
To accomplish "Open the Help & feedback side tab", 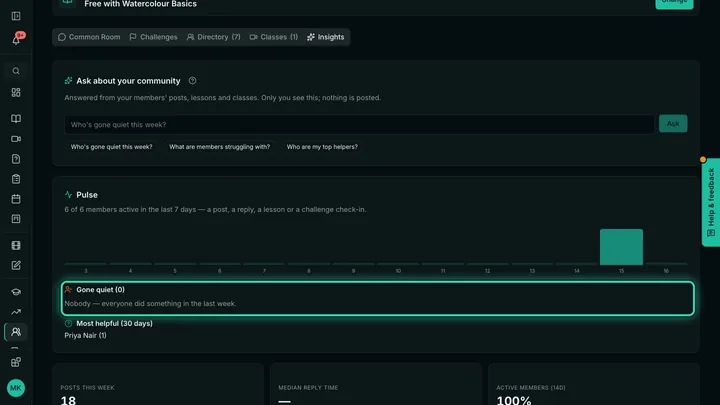I will click(x=711, y=202).
